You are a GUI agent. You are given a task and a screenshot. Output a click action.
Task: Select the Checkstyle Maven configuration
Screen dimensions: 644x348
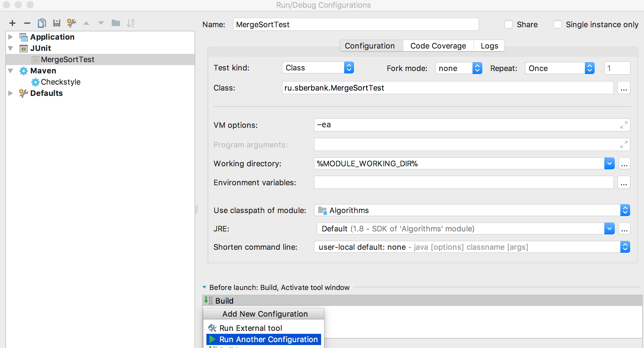click(x=61, y=82)
